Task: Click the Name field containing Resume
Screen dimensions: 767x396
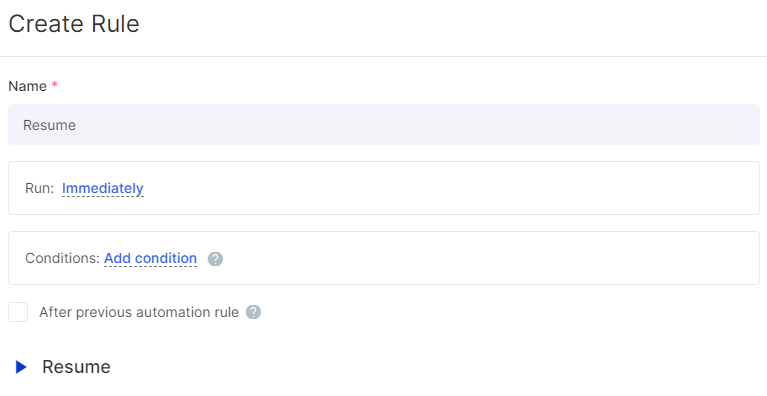Action: pyautogui.click(x=384, y=124)
